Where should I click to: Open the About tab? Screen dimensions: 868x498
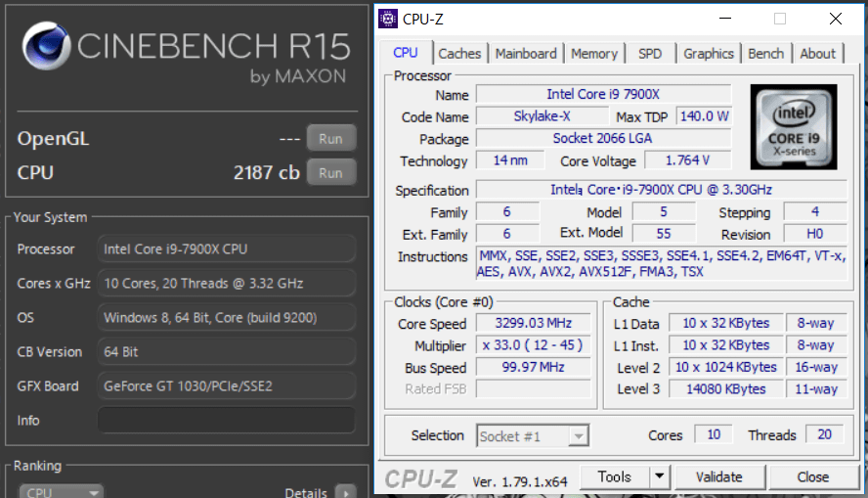[x=817, y=54]
